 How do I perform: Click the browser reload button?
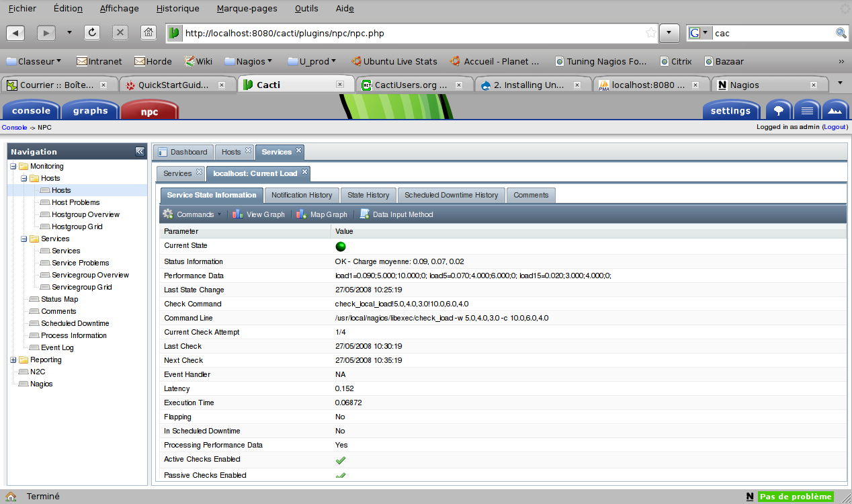(92, 33)
